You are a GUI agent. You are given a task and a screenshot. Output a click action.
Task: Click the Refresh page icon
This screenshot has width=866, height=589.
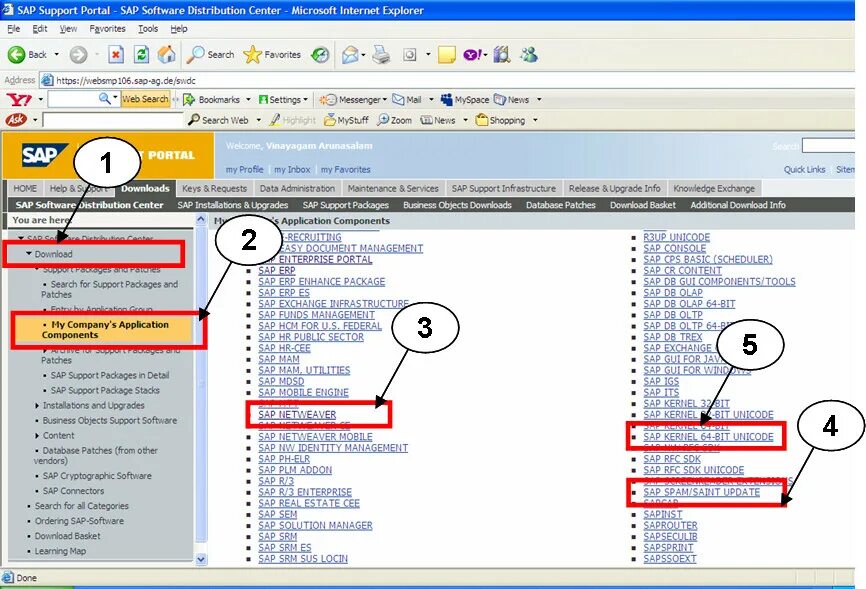coord(141,54)
